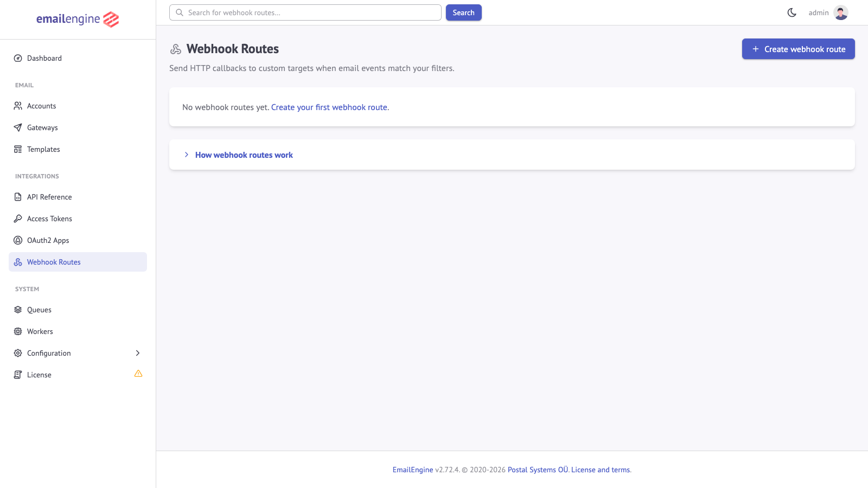Click Create your first webhook route link
The height and width of the screenshot is (488, 868).
330,107
